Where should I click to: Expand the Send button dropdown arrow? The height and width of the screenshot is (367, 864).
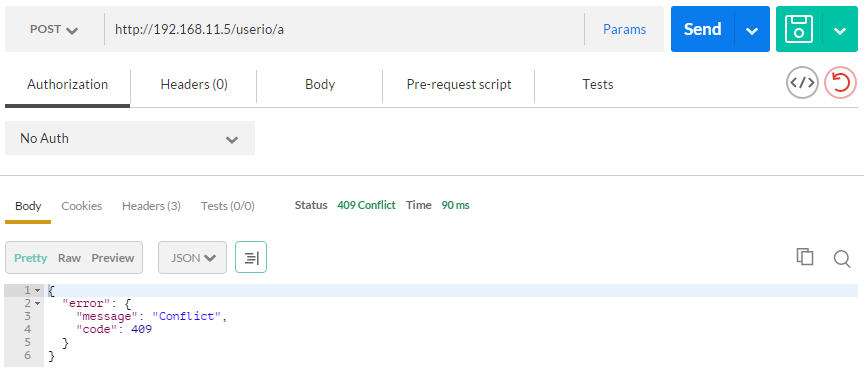752,30
